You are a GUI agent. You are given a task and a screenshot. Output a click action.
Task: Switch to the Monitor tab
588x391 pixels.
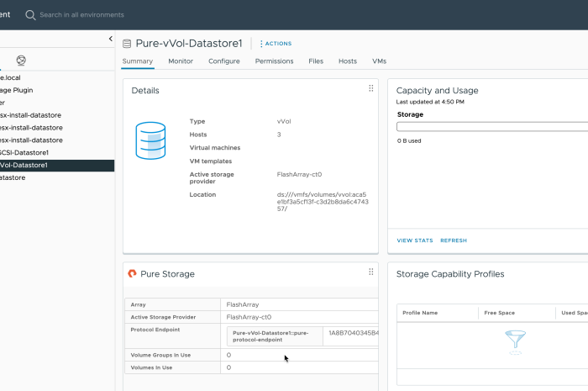(x=181, y=61)
